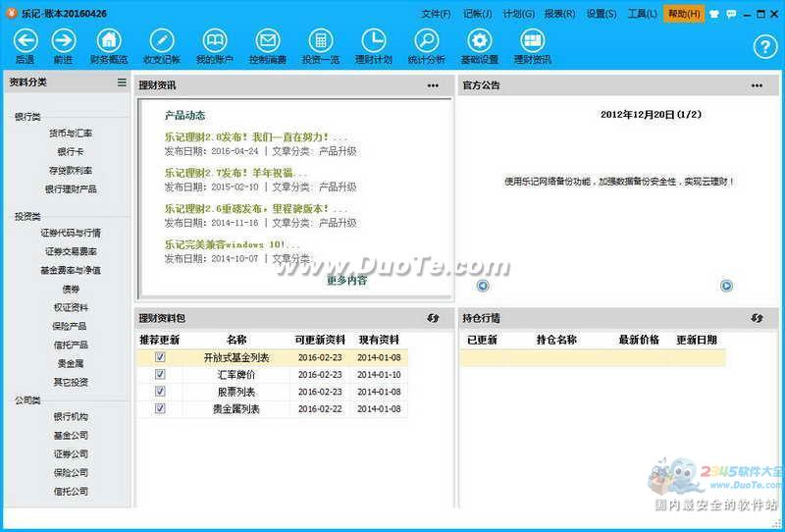Select 债券 in sidebar
The width and height of the screenshot is (785, 532).
point(71,289)
